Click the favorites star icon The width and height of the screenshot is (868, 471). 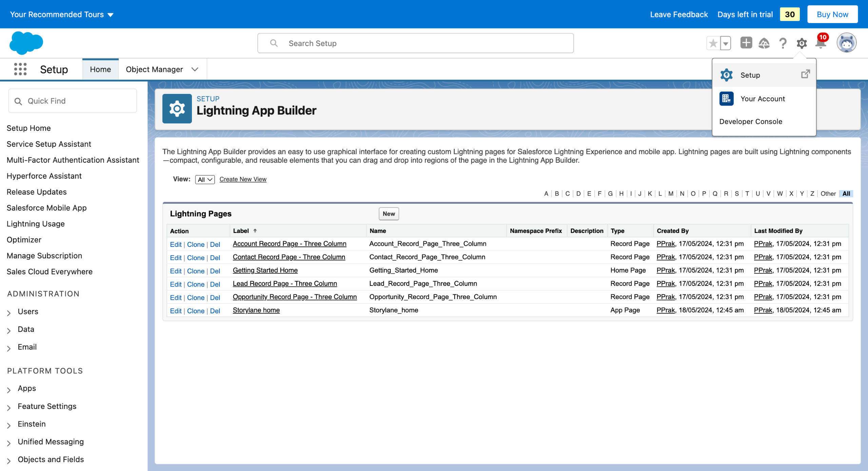713,43
